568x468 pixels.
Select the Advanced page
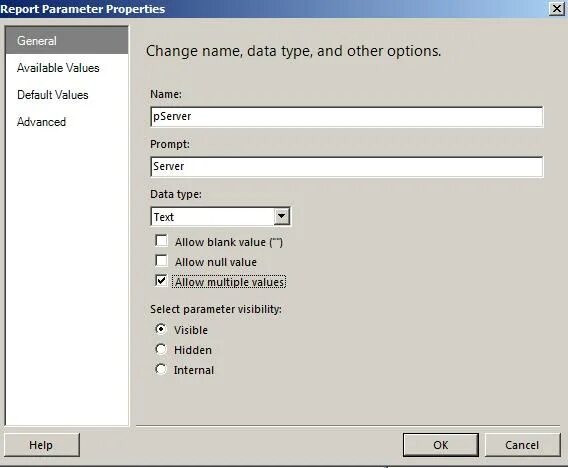tap(42, 122)
